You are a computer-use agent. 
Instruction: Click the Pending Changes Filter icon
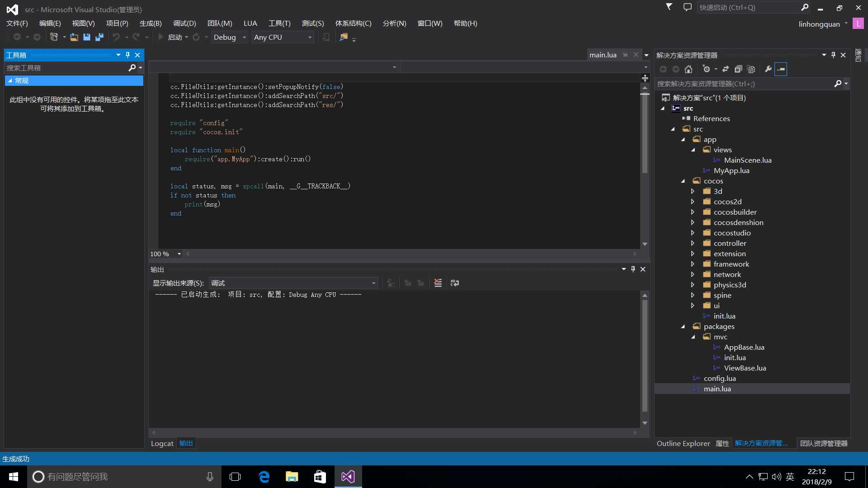(x=707, y=69)
